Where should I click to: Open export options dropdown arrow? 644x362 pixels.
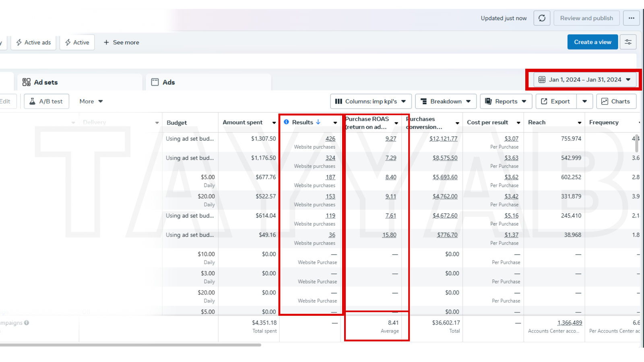(584, 101)
